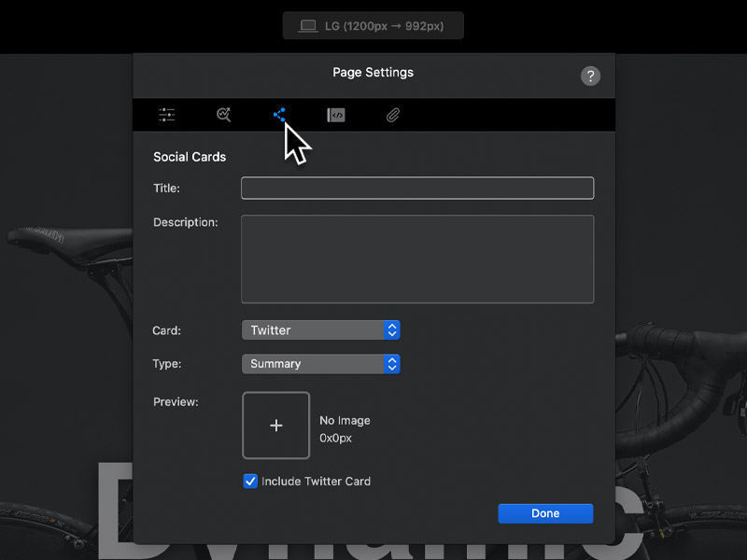Open the attachments paperclip tab
The height and width of the screenshot is (560, 747).
coord(392,115)
